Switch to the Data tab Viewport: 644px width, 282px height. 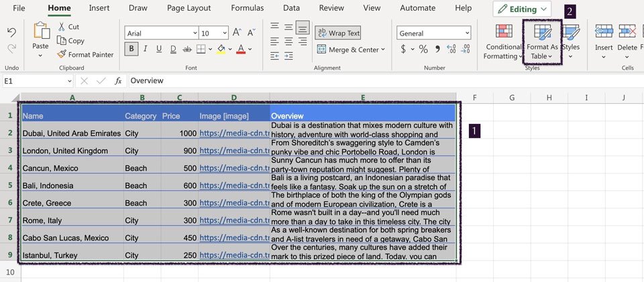(291, 8)
